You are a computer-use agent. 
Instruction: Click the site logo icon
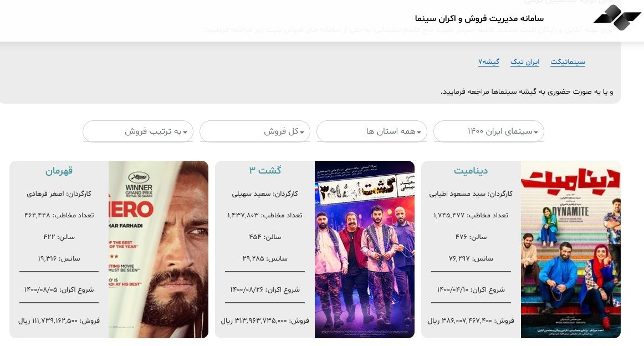617,18
